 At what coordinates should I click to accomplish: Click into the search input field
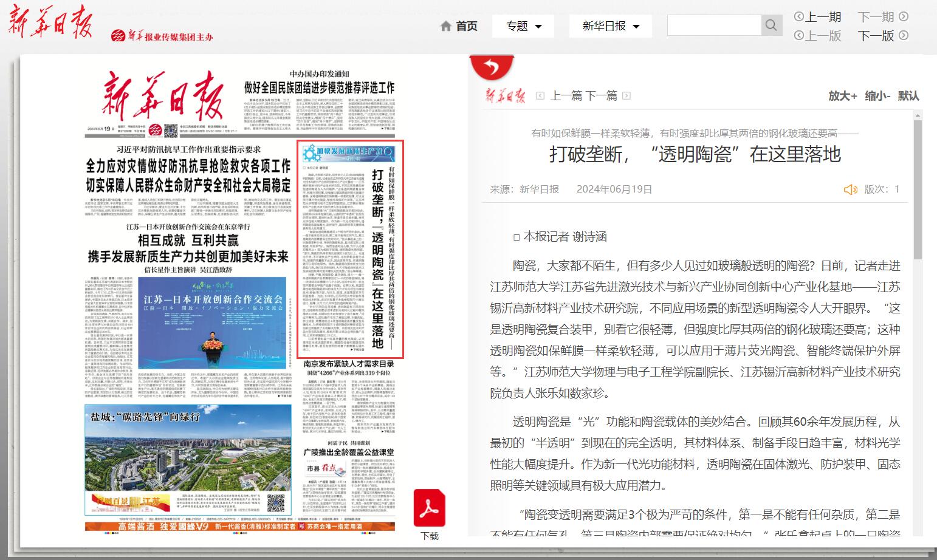point(714,25)
